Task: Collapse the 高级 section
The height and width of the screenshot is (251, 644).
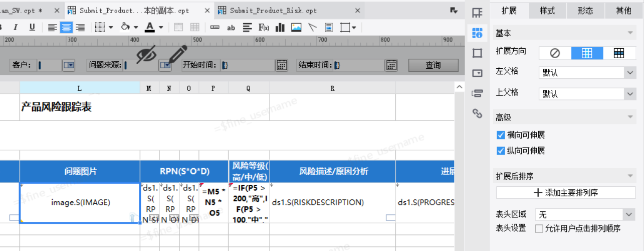Action: tap(630, 117)
